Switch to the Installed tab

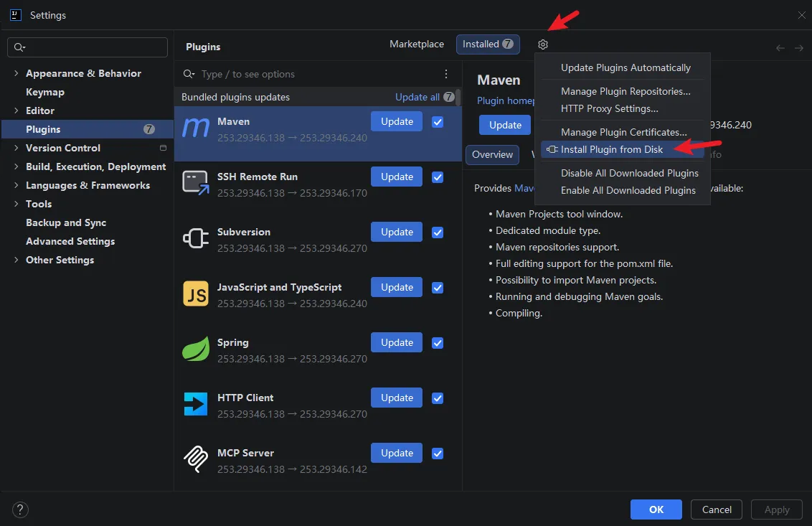pos(487,44)
